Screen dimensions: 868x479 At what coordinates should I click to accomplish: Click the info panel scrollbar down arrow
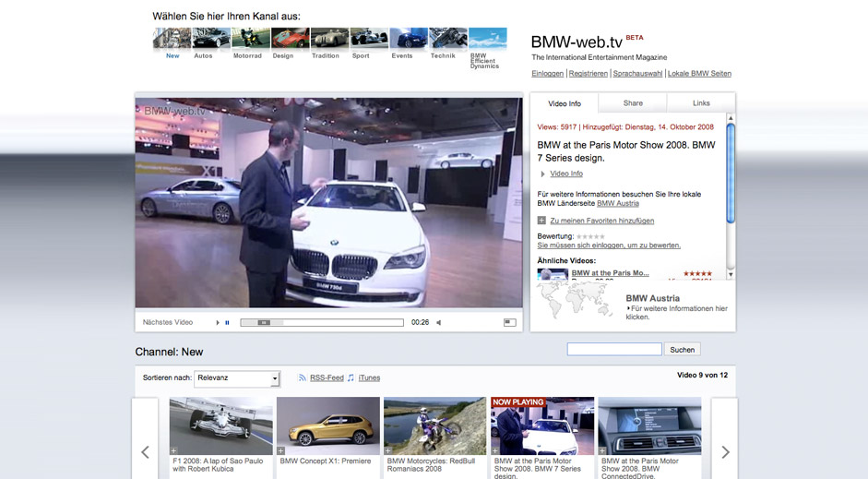(x=731, y=274)
